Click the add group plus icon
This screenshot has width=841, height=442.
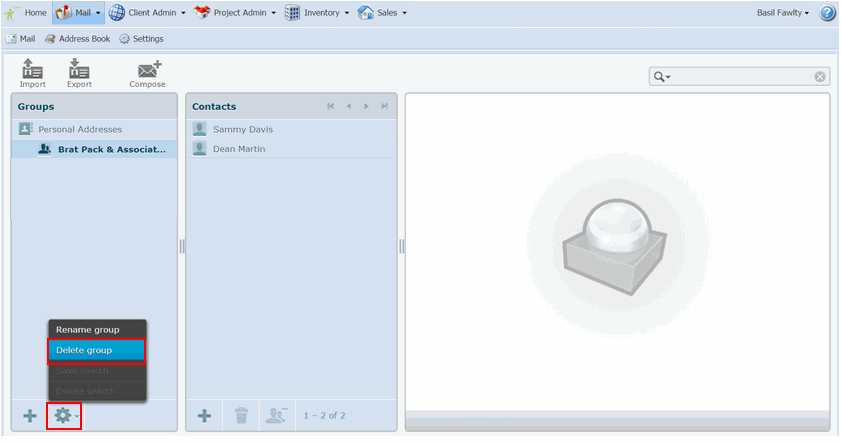[30, 416]
